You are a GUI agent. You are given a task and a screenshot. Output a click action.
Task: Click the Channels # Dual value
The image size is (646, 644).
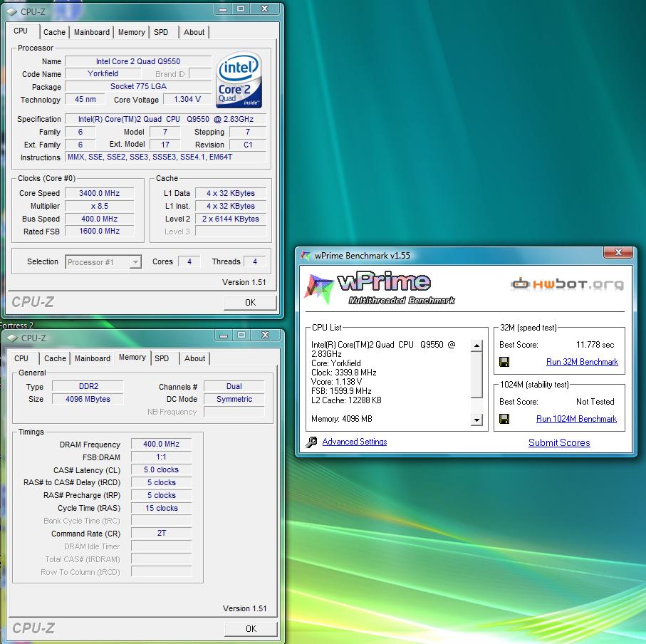234,386
